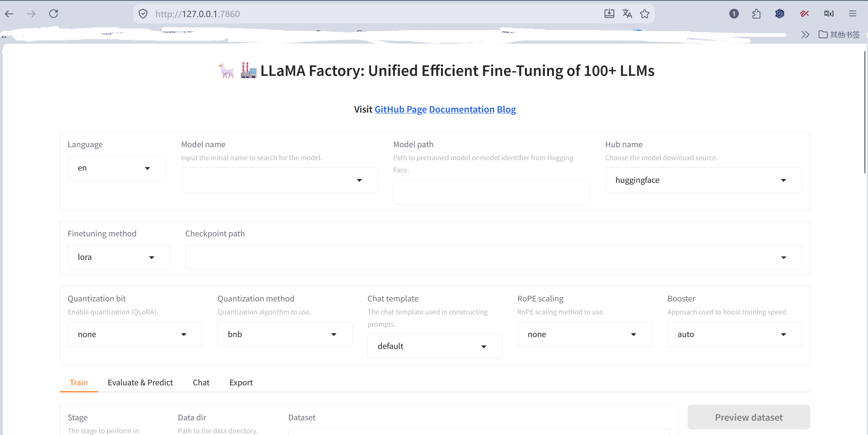Viewport: 868px width, 435px height.
Task: Show more bookmarks with the double chevron
Action: [805, 35]
